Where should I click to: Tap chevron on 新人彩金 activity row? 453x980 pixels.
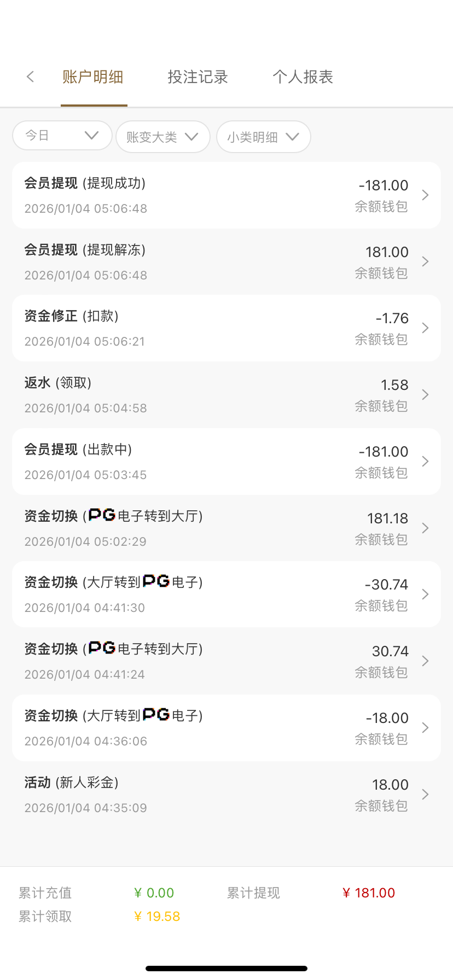[425, 795]
